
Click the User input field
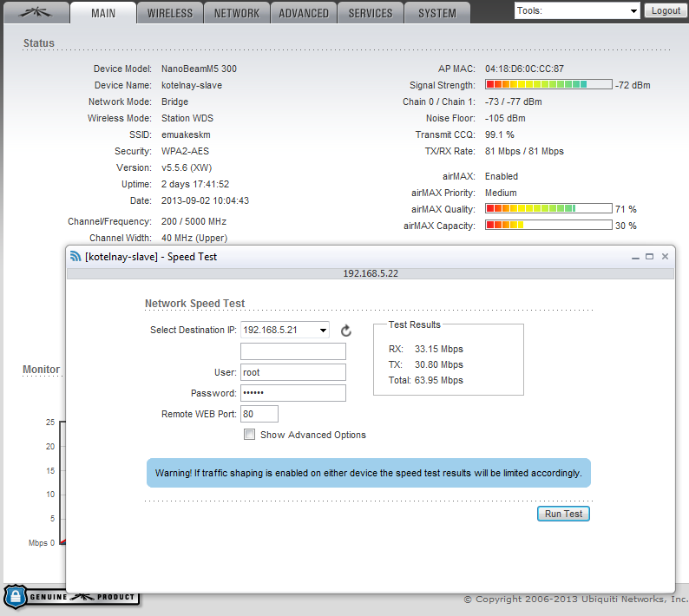coord(293,372)
